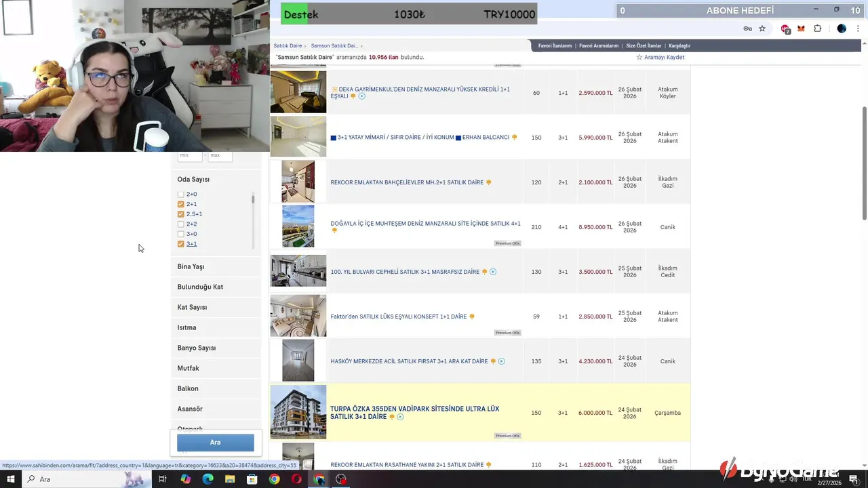Click yellow marker icon under DOĞAYLA İÇ İÇE listing

point(334,230)
